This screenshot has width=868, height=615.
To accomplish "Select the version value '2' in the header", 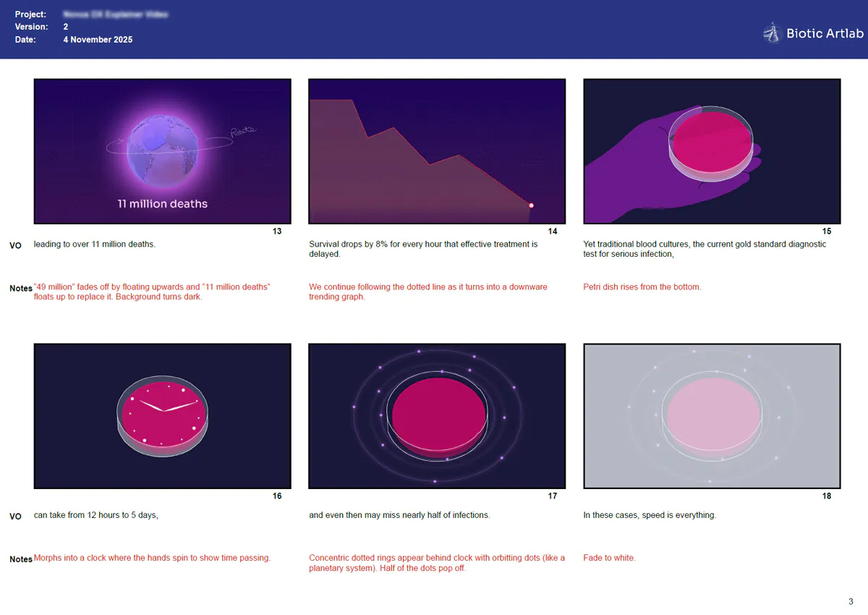I will (66, 27).
